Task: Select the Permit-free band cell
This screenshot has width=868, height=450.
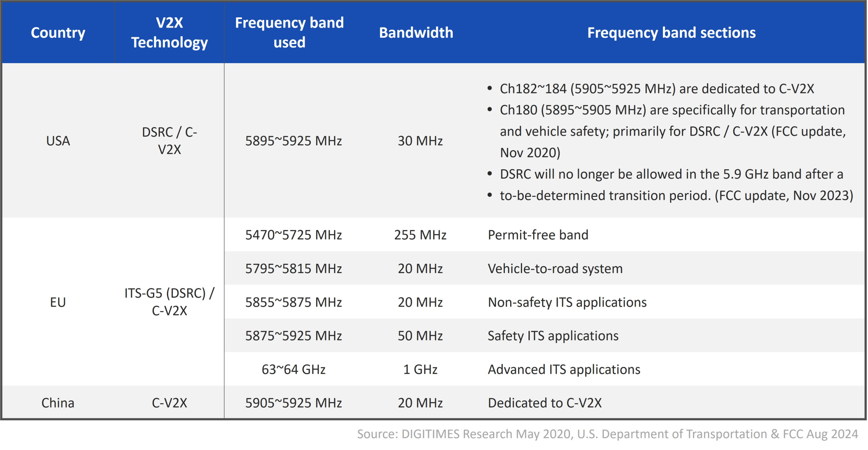Action: click(538, 235)
